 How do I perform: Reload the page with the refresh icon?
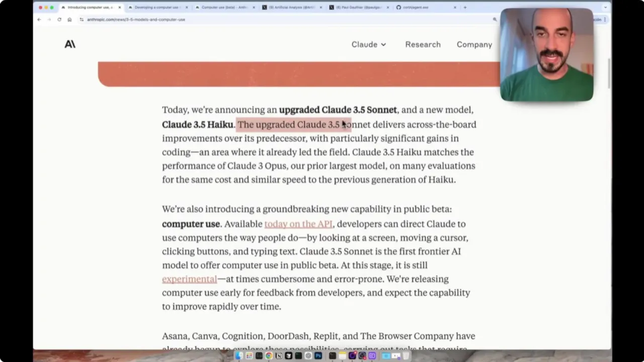(x=59, y=20)
